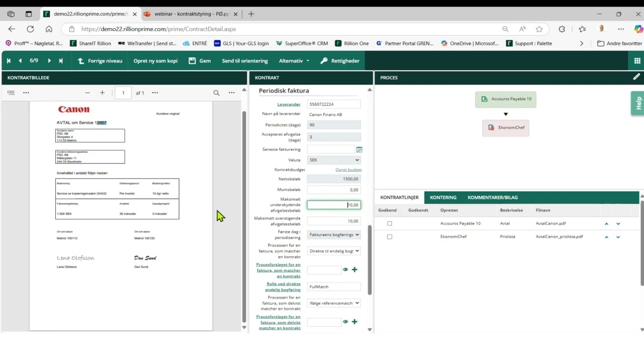This screenshot has width=644, height=362.
Task: Click Accounts Payable 10 process node
Action: 506,99
